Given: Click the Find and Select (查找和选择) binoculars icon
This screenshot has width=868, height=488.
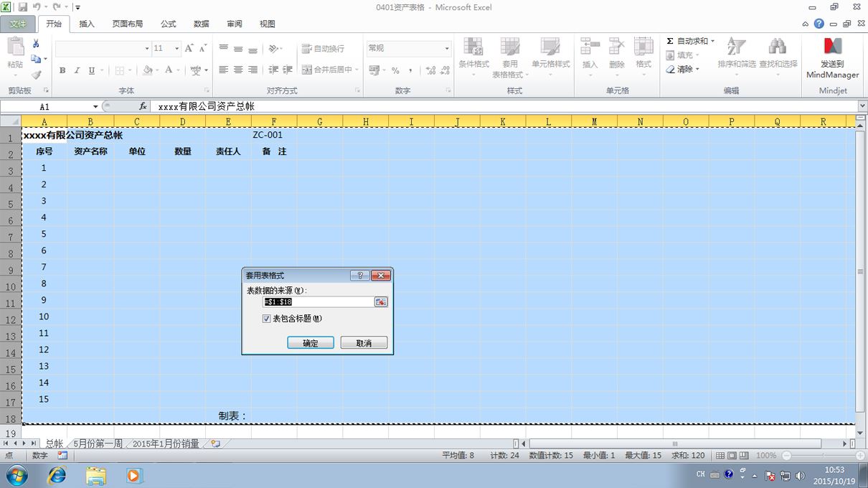Looking at the screenshot, I should pos(778,47).
